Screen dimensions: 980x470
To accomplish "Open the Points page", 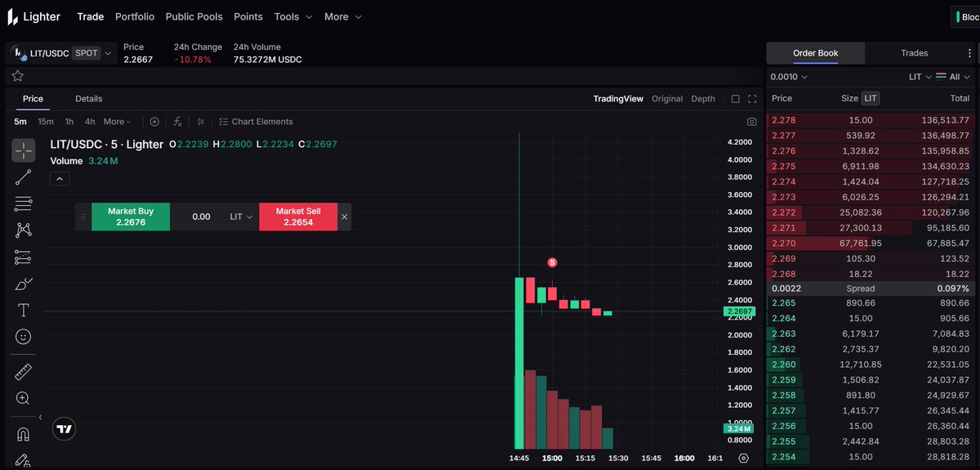I will click(x=248, y=16).
